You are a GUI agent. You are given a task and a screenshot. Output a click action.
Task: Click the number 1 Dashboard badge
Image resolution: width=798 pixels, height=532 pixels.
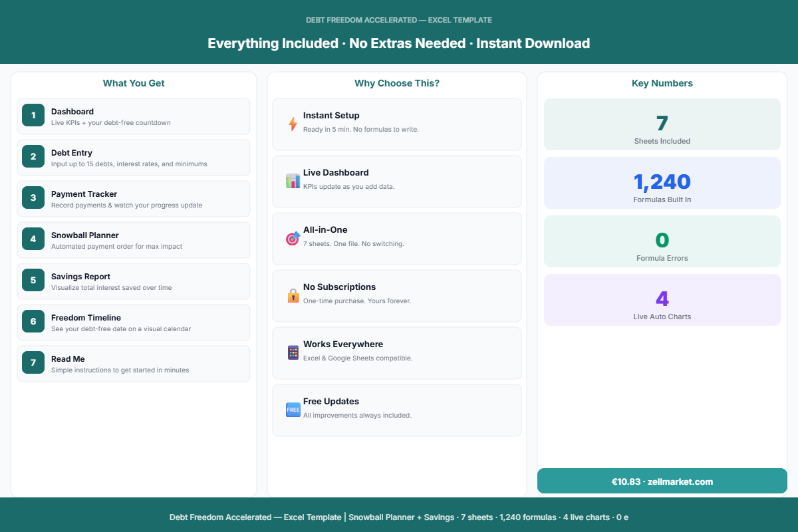pyautogui.click(x=33, y=115)
